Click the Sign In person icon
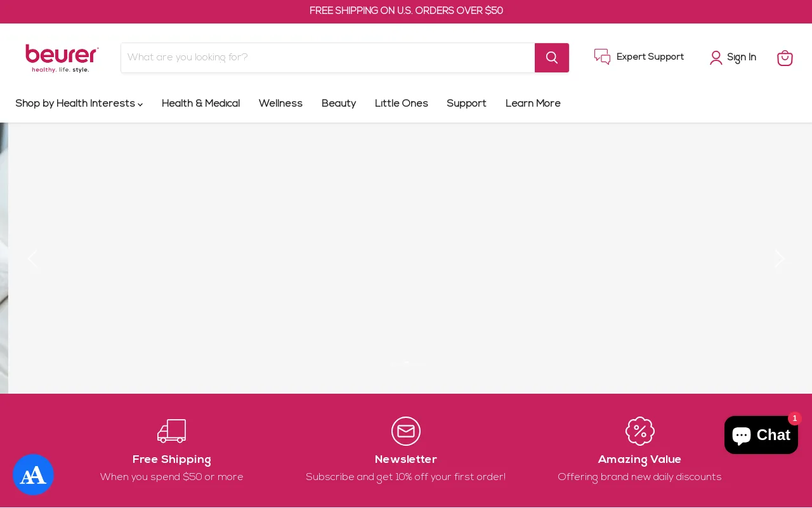Viewport: 812px width, 508px height. click(x=716, y=58)
